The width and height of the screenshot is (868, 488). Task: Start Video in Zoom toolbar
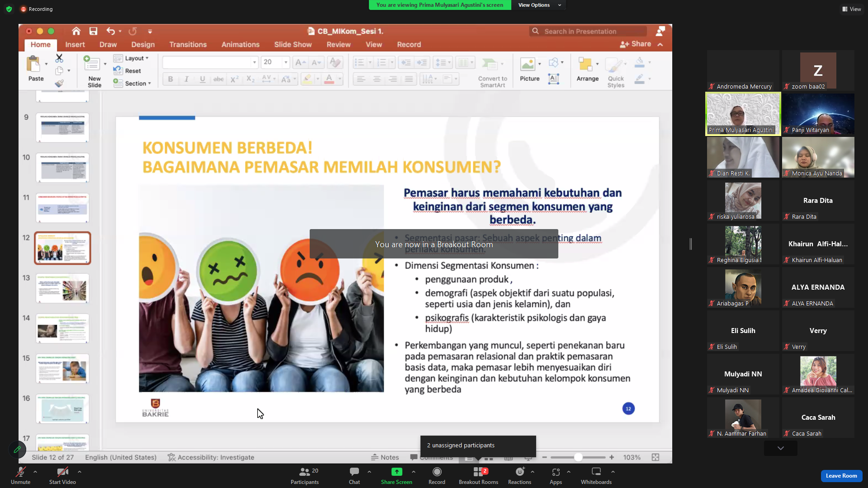coord(62,475)
